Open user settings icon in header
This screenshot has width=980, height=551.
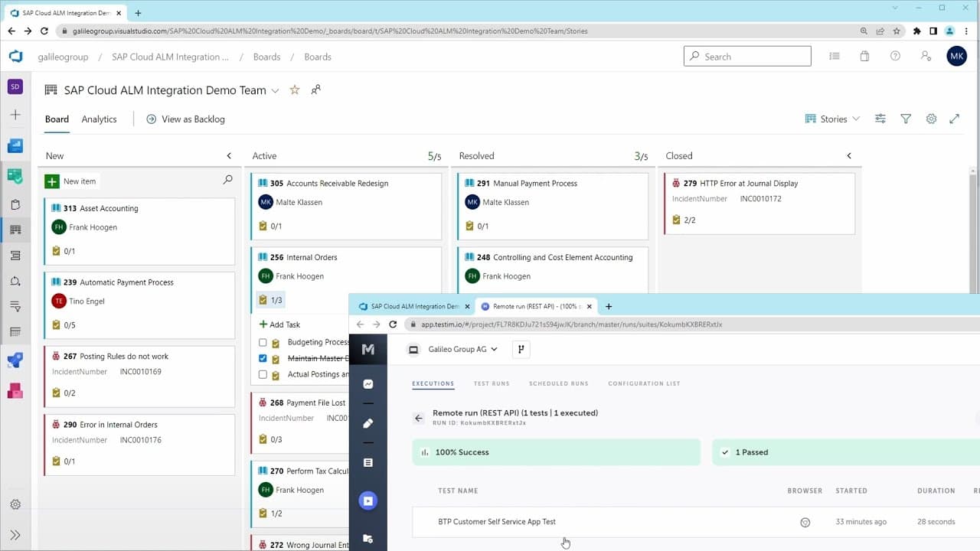(x=926, y=57)
